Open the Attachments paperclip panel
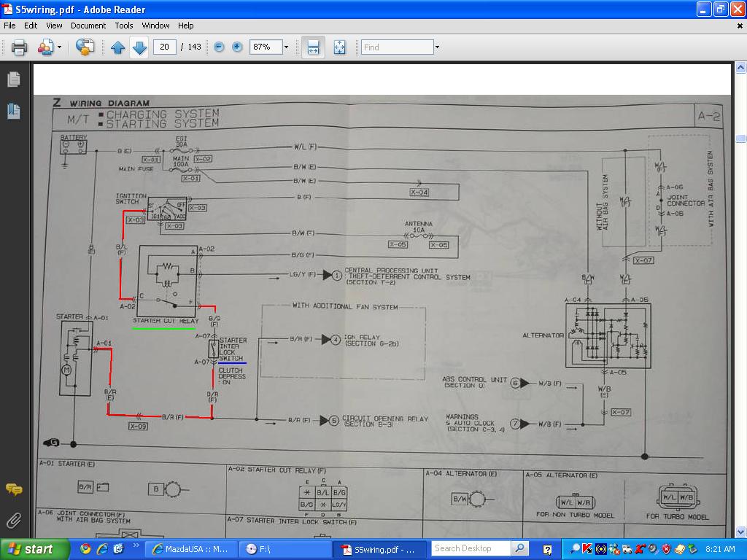 click(x=14, y=520)
